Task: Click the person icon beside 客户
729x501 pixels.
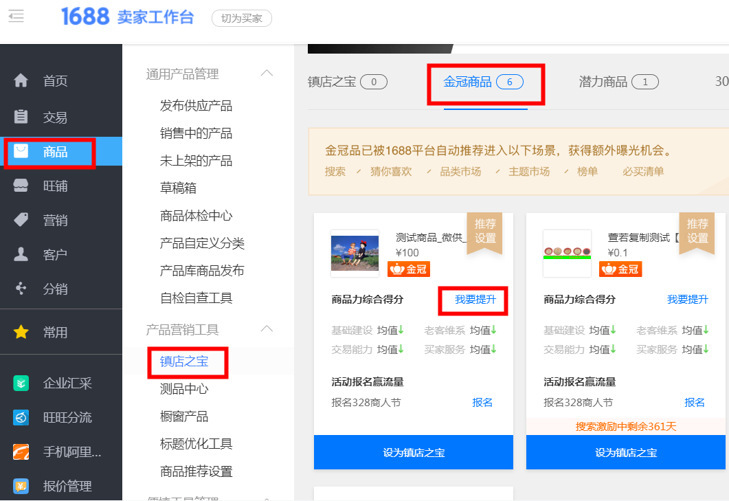Action: click(21, 254)
